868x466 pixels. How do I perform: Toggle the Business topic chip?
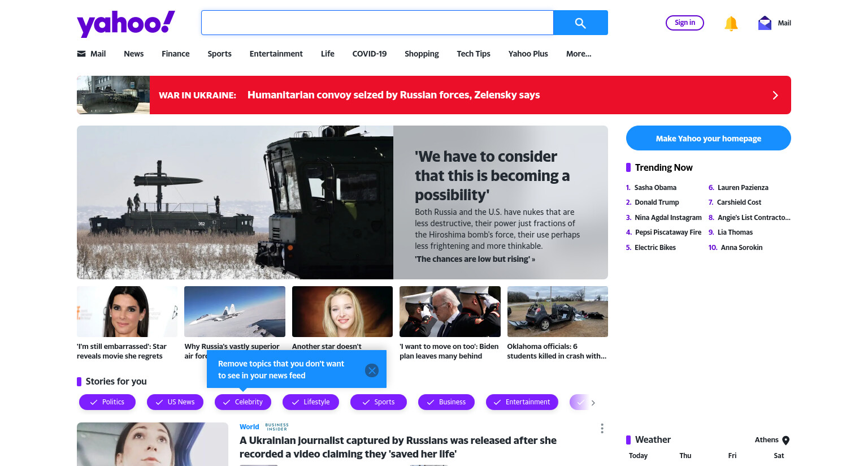pyautogui.click(x=446, y=402)
